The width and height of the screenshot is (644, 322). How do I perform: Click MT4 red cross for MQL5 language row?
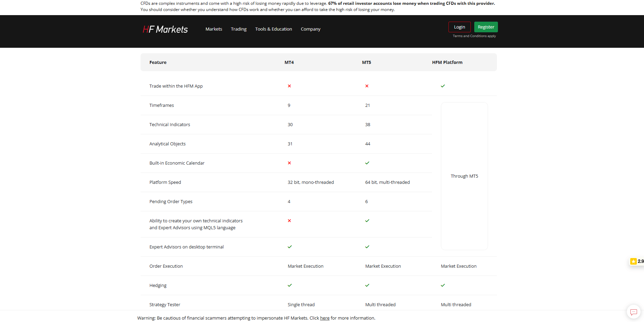click(x=289, y=221)
